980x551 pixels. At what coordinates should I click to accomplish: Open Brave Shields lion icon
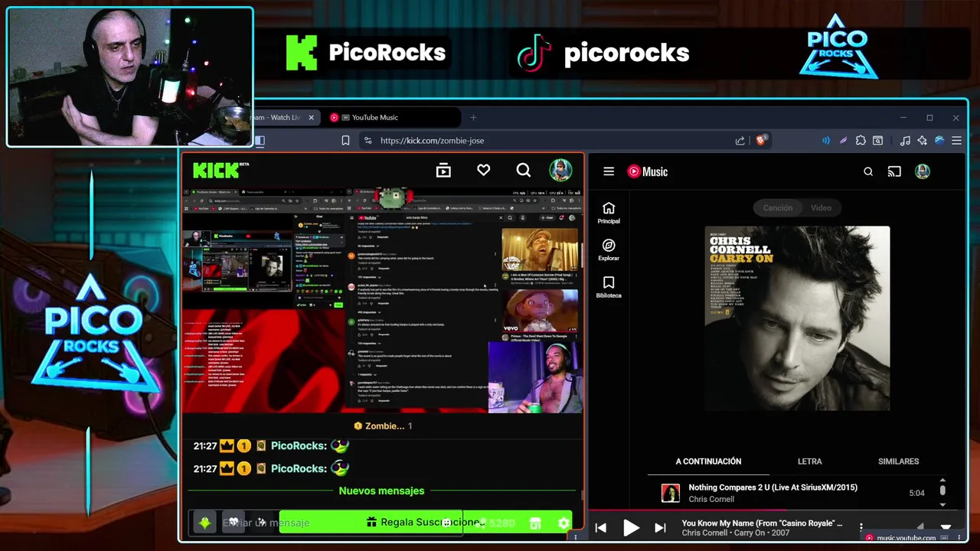click(x=761, y=140)
